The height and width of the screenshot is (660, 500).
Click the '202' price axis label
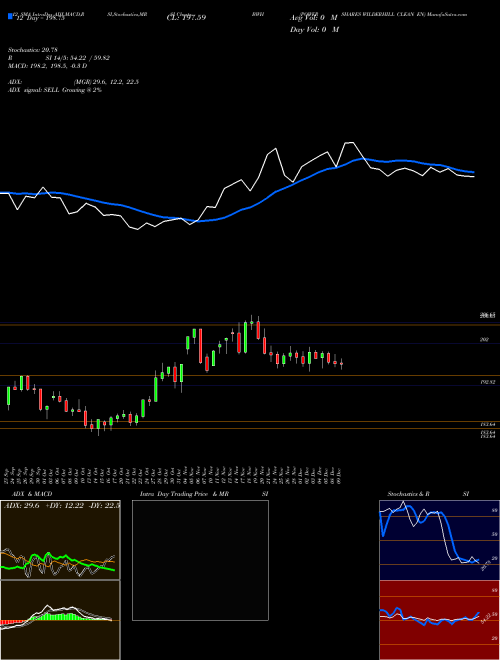tap(484, 340)
